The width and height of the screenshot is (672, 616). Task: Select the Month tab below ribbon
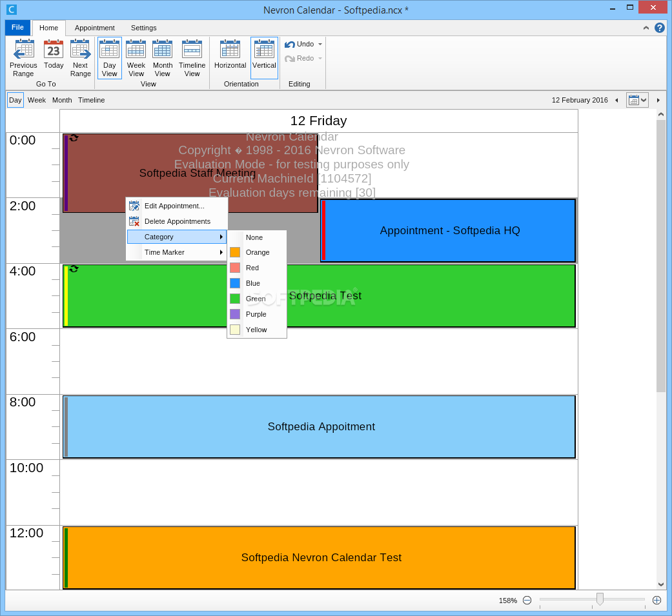point(62,100)
